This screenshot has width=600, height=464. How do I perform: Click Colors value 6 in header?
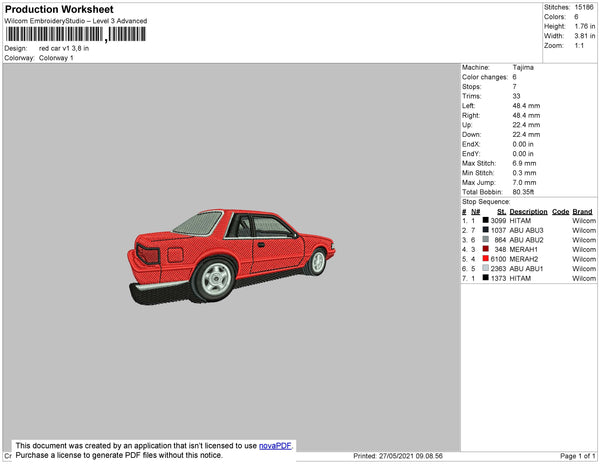coord(576,17)
